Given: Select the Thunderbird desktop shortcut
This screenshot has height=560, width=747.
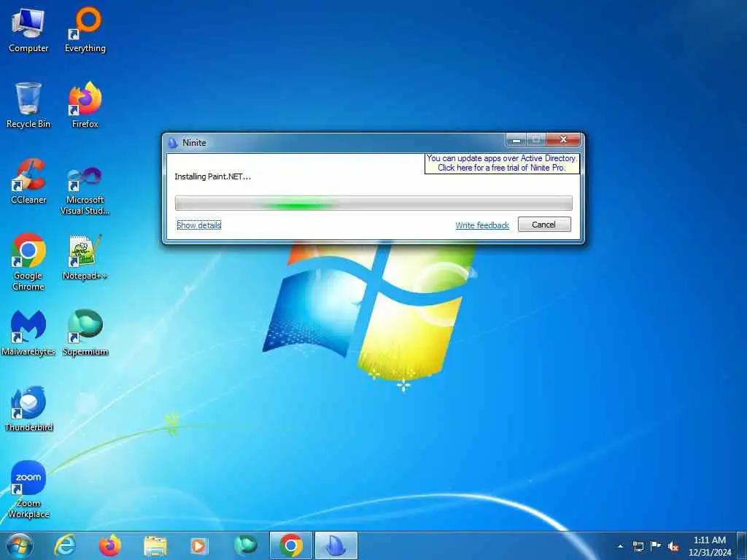Looking at the screenshot, I should [x=28, y=408].
